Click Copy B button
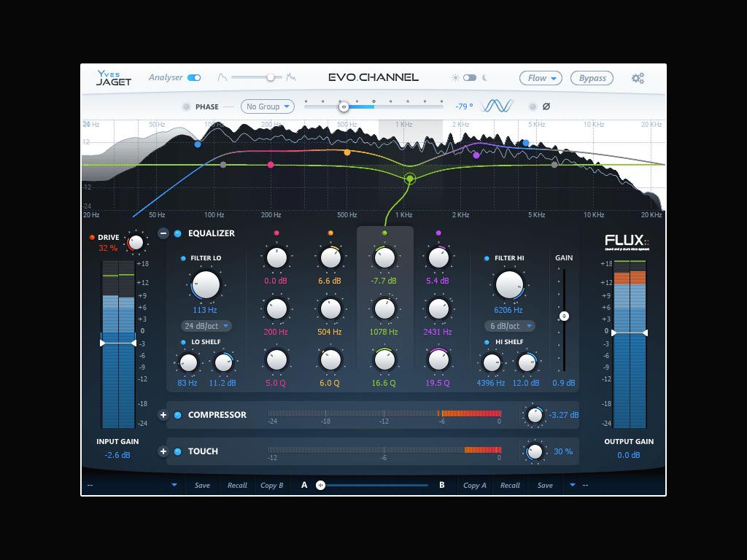This screenshot has width=747, height=560. [271, 485]
